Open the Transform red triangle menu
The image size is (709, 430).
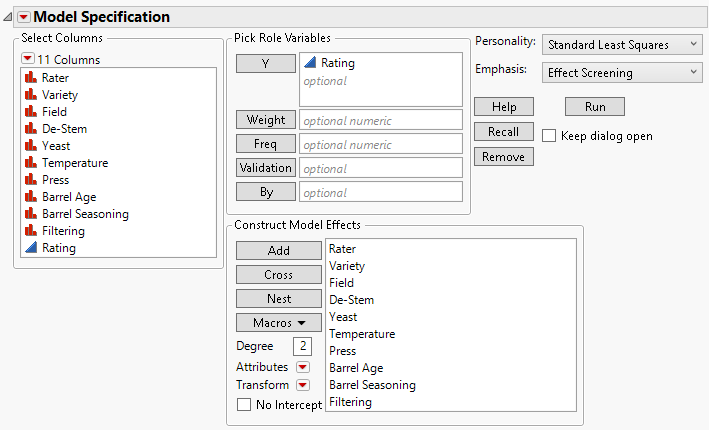pyautogui.click(x=302, y=385)
